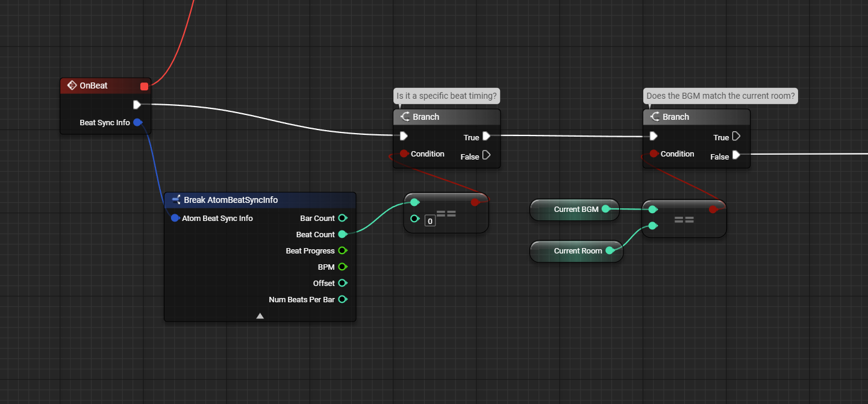Viewport: 868px width, 404px height.
Task: Click the Offset output pin
Action: coord(342,283)
